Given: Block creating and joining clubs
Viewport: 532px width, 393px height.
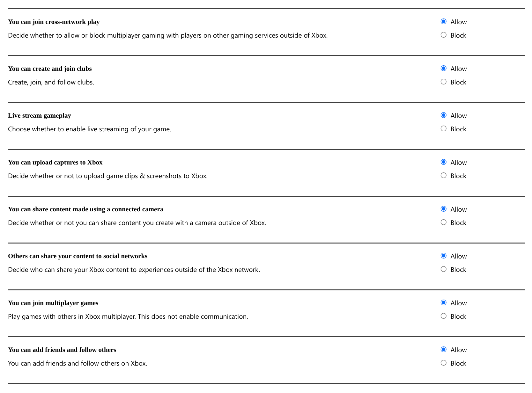Looking at the screenshot, I should tap(443, 82).
